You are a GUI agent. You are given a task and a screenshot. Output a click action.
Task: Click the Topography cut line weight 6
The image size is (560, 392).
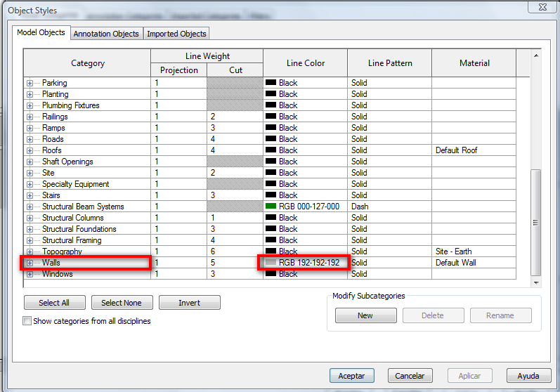[x=235, y=251]
